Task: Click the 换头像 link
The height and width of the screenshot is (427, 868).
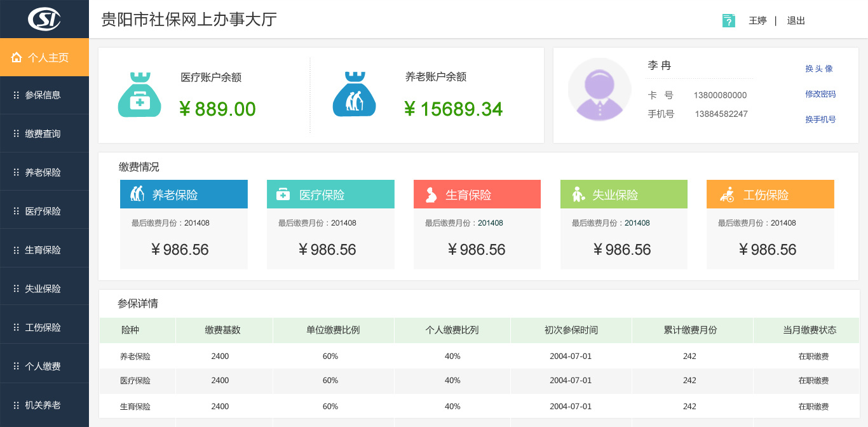Action: (820, 68)
